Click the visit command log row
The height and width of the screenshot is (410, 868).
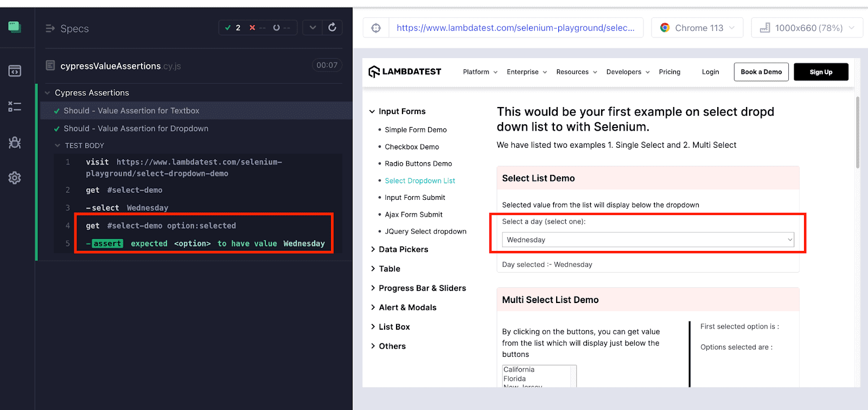198,168
